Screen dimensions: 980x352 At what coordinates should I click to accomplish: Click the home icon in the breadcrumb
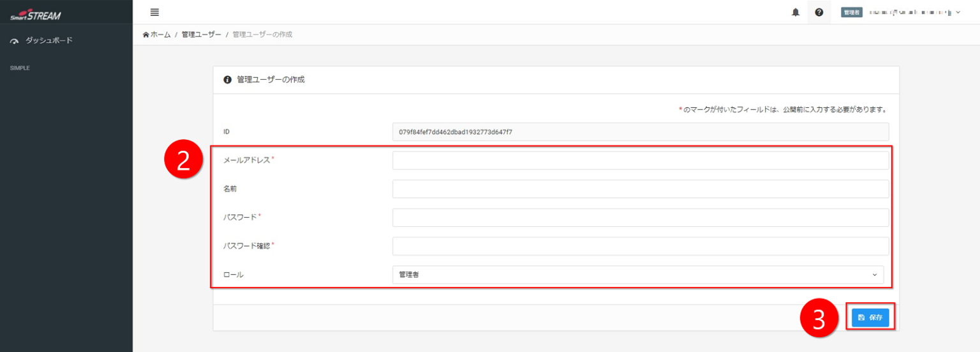click(146, 34)
